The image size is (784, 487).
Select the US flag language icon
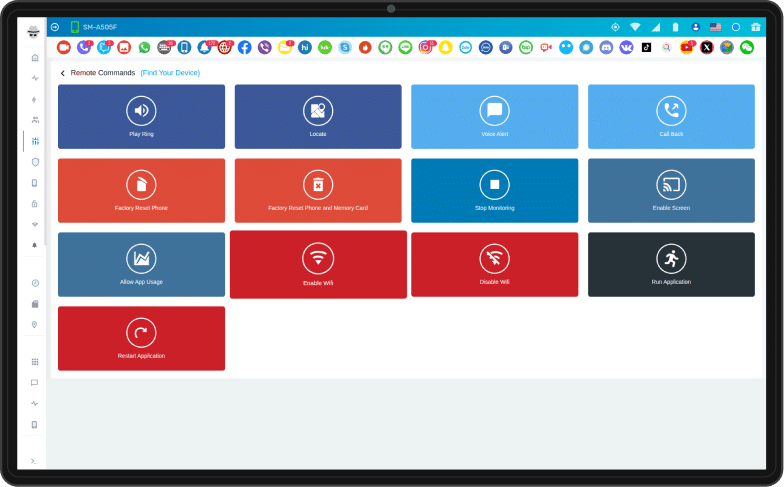click(x=716, y=27)
